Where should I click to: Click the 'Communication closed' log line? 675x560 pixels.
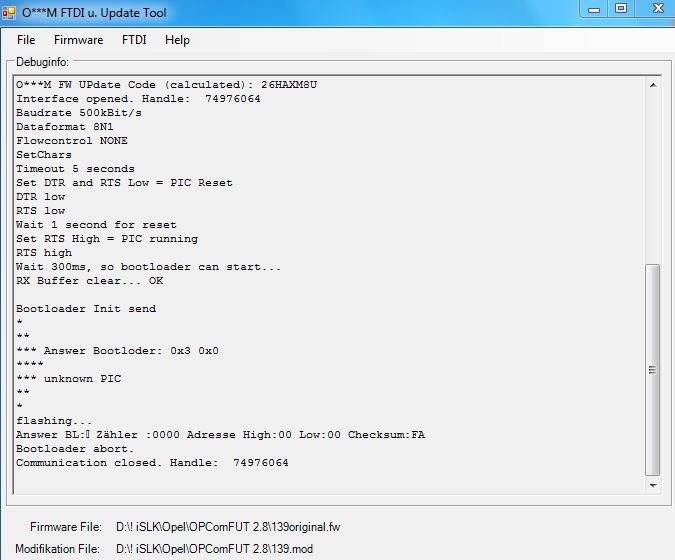click(152, 463)
